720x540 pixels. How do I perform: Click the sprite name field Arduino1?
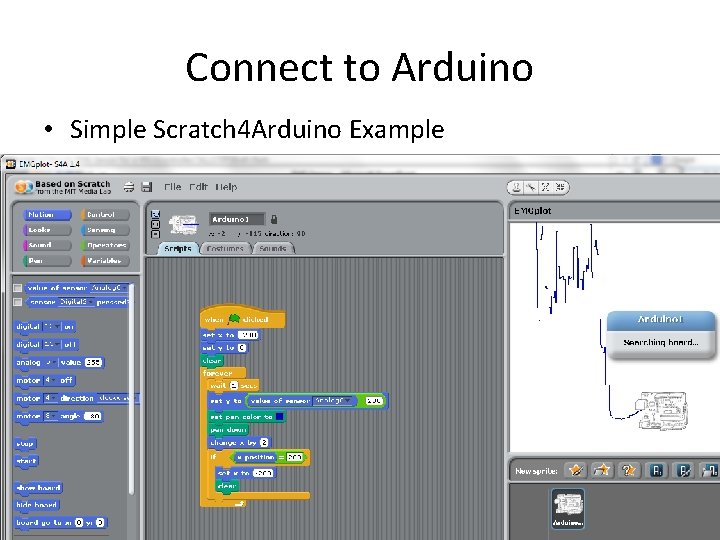click(x=236, y=219)
